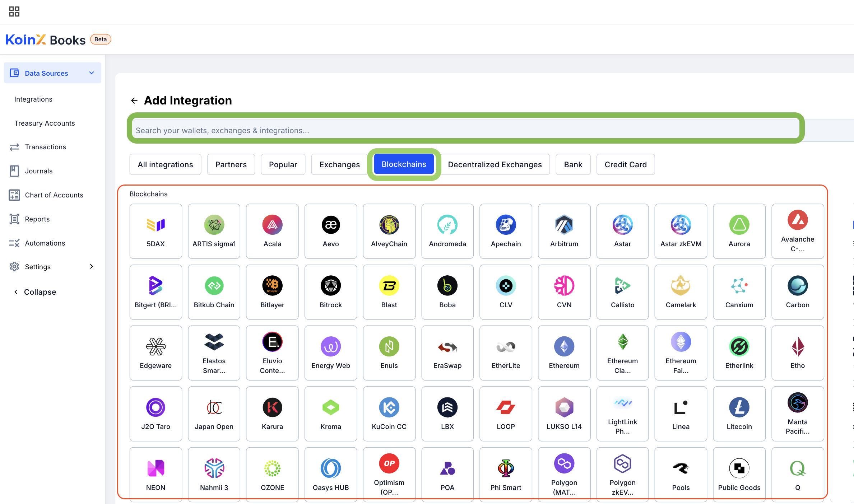Select the Karura blockchain
Screen dimensions: 854x504
click(272, 414)
